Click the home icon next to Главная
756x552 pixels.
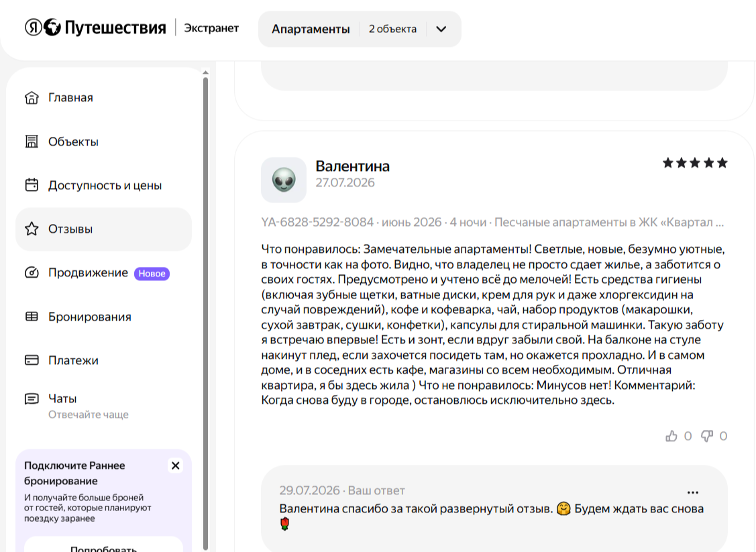click(x=32, y=98)
